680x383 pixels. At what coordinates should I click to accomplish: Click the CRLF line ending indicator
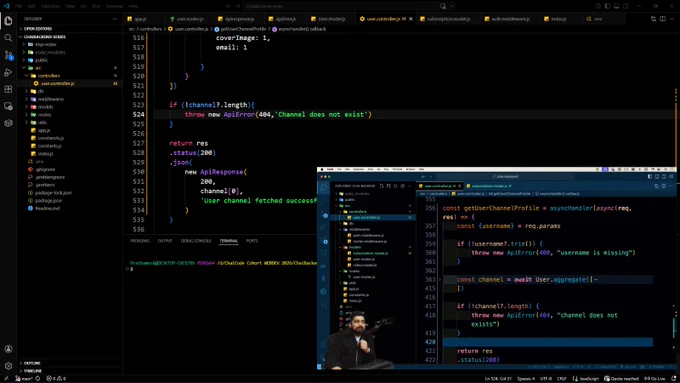(x=561, y=379)
